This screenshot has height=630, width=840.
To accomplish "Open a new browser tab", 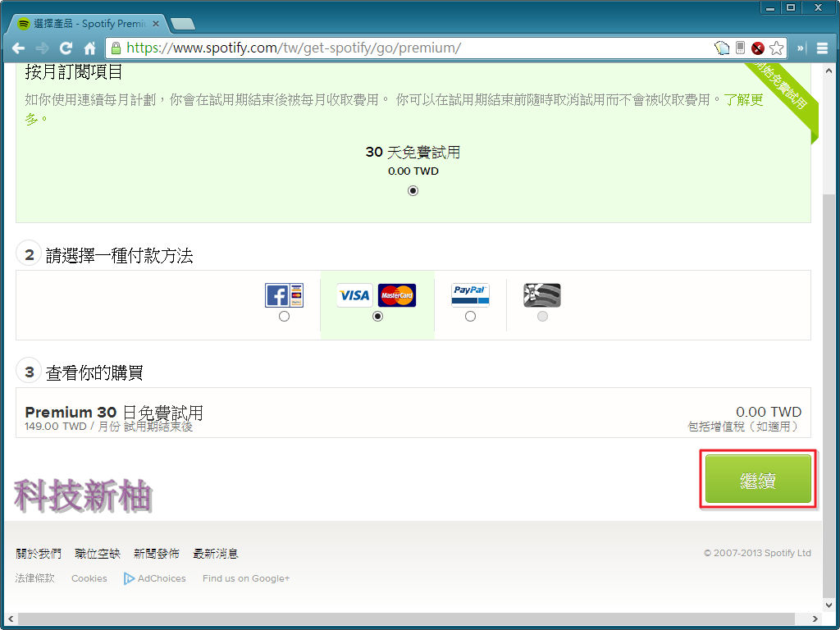I will 182,24.
